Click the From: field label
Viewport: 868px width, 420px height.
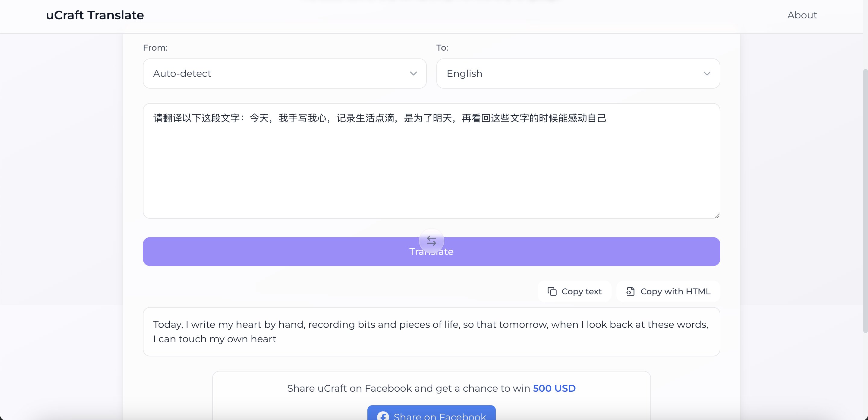click(x=155, y=48)
